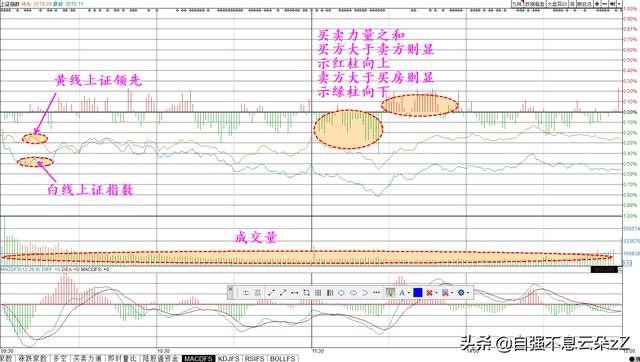Viewport: 640px width, 362px height.
Task: Click the minus zoom-out button at top right
Action: 604,4
